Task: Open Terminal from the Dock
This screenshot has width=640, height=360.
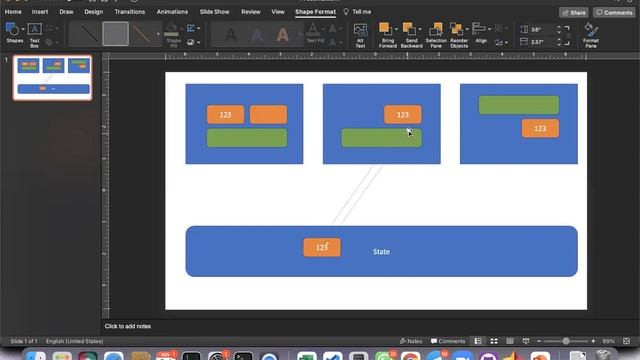Action: click(x=243, y=356)
